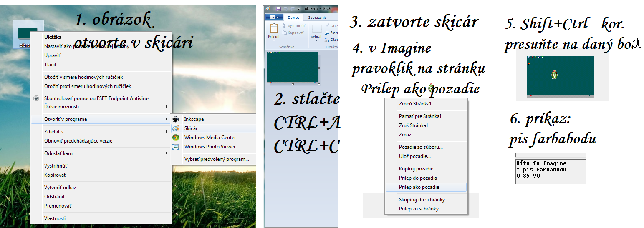Choose Ulož pozadie...
The height and width of the screenshot is (228, 644).
point(415,156)
